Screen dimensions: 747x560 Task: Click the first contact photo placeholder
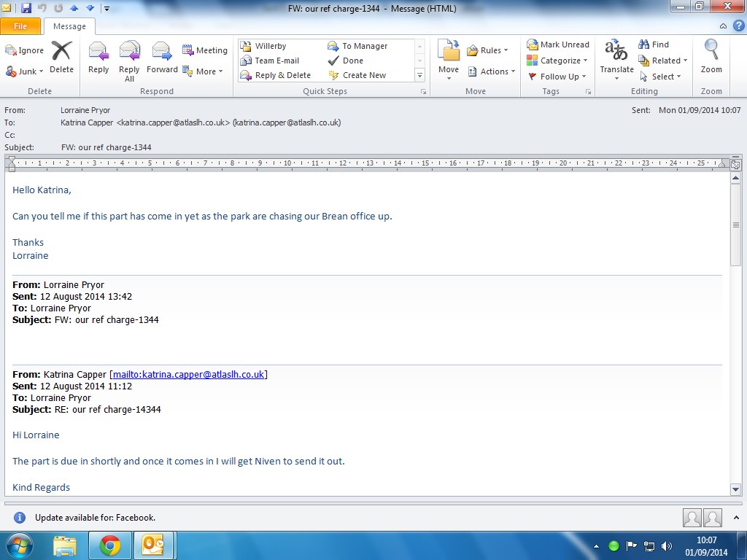(x=692, y=518)
